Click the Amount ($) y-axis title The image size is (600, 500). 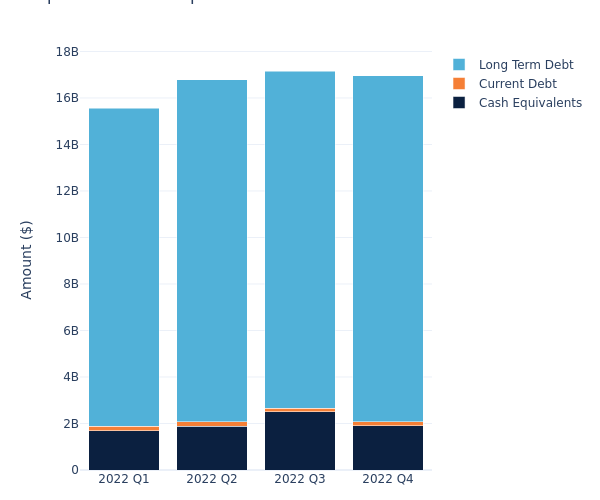point(27,259)
